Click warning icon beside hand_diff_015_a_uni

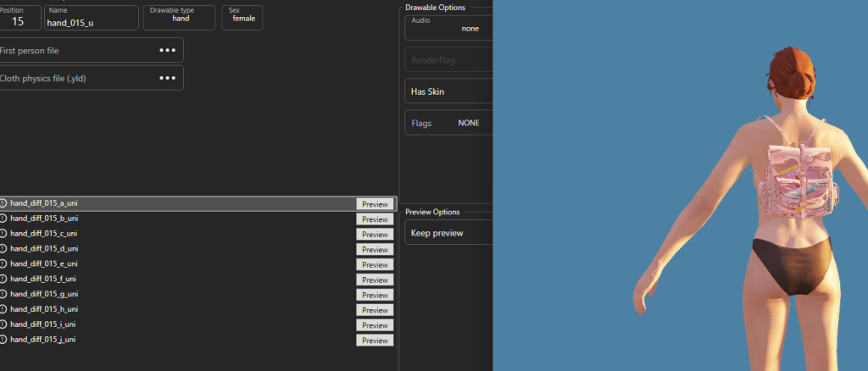pyautogui.click(x=3, y=203)
